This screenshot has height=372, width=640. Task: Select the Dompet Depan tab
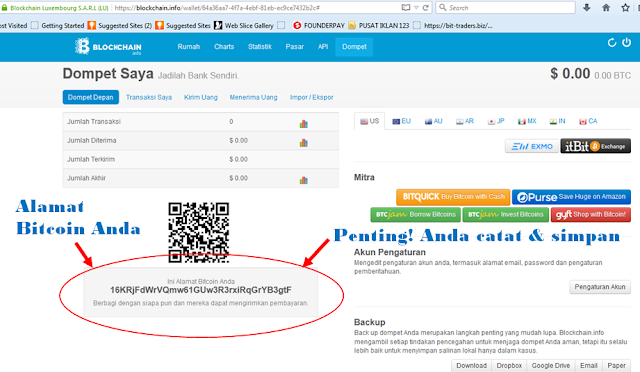click(x=91, y=97)
